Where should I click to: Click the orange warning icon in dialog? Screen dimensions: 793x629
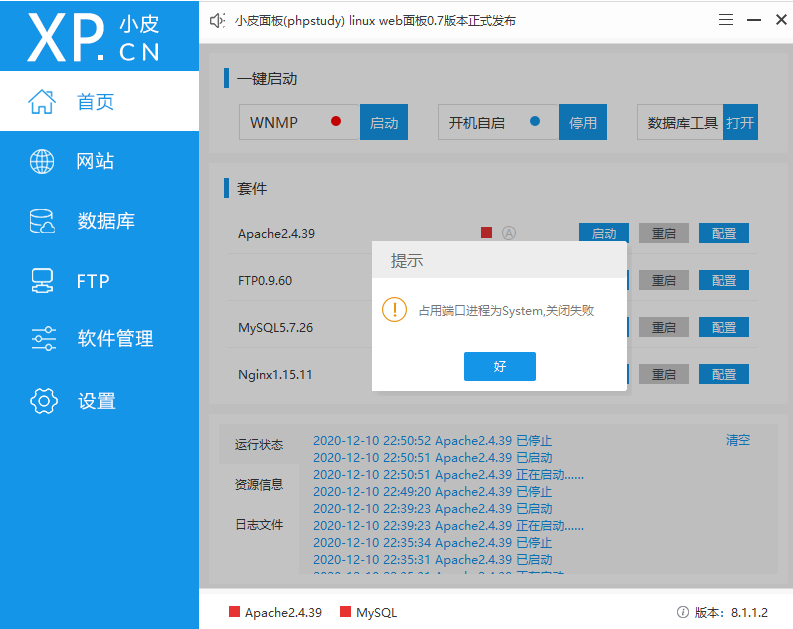coord(394,309)
